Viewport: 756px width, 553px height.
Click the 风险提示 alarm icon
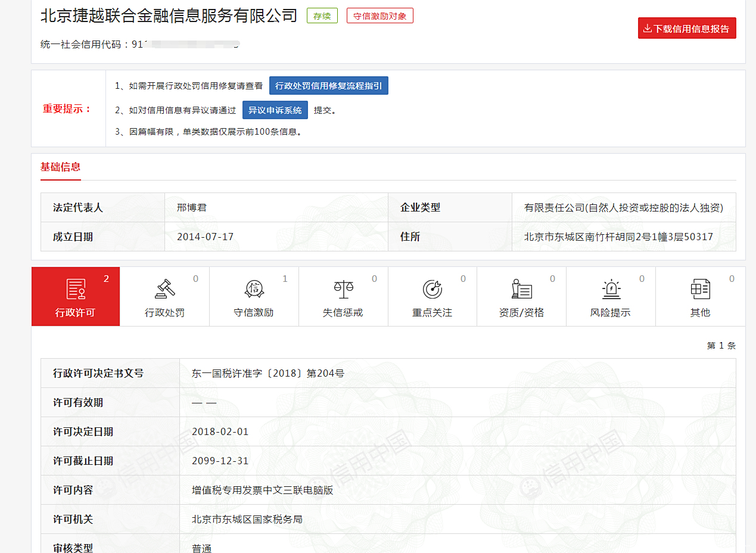tap(611, 289)
